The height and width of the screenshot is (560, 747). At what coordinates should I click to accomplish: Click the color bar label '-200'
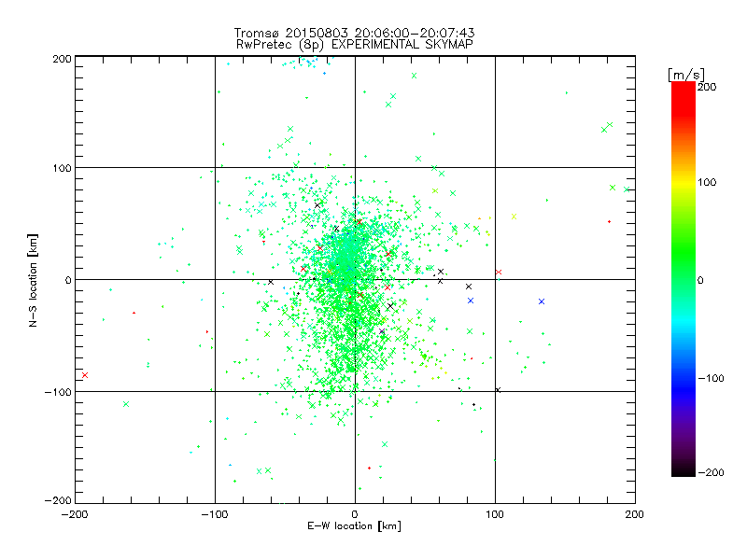[x=711, y=473]
